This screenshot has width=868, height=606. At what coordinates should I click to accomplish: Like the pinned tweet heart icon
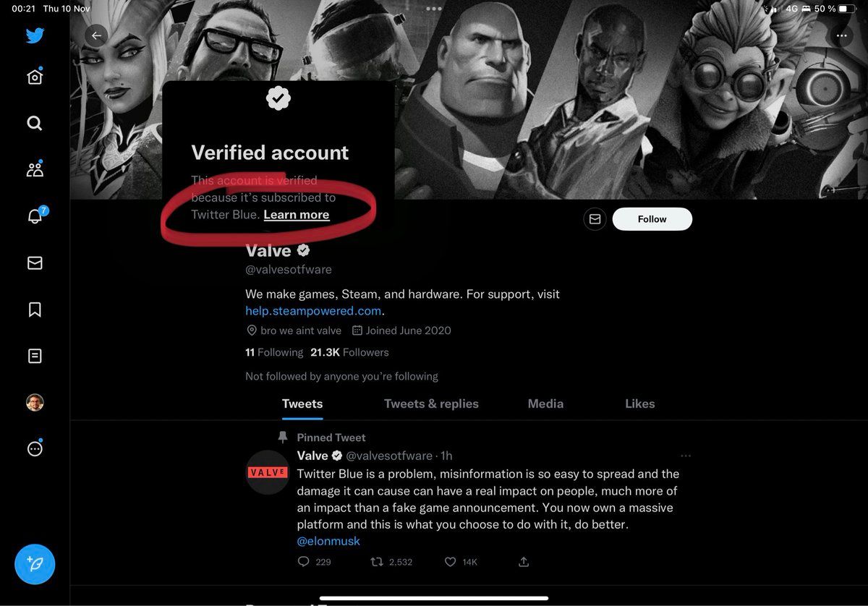click(x=450, y=562)
